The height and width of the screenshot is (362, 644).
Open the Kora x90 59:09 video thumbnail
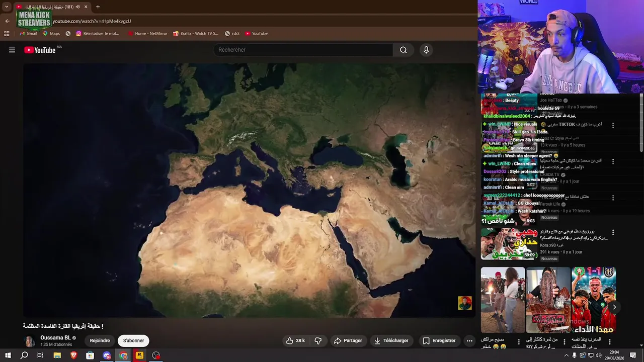pyautogui.click(x=509, y=244)
